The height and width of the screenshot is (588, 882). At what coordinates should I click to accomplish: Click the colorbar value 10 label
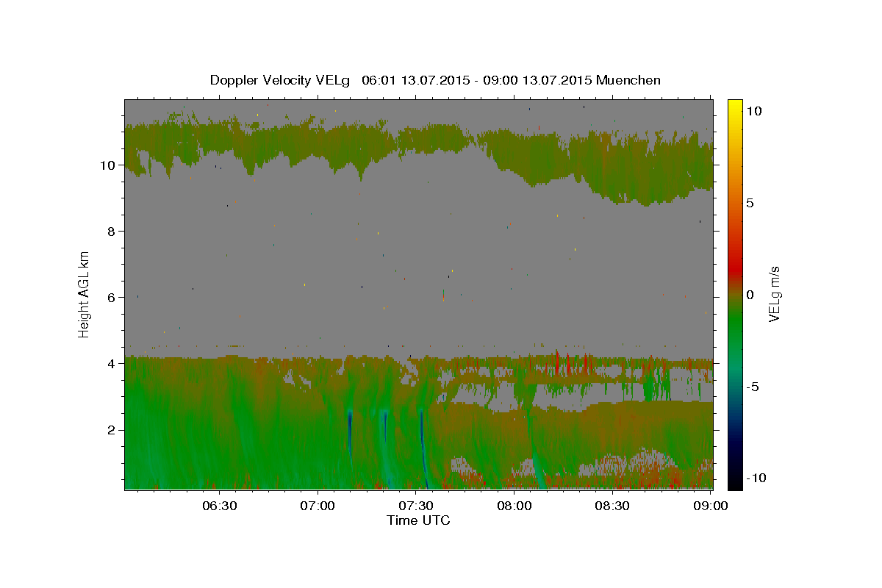[754, 111]
